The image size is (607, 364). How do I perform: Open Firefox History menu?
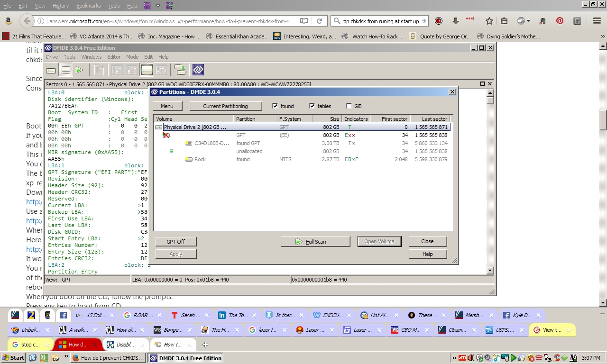coord(61,6)
